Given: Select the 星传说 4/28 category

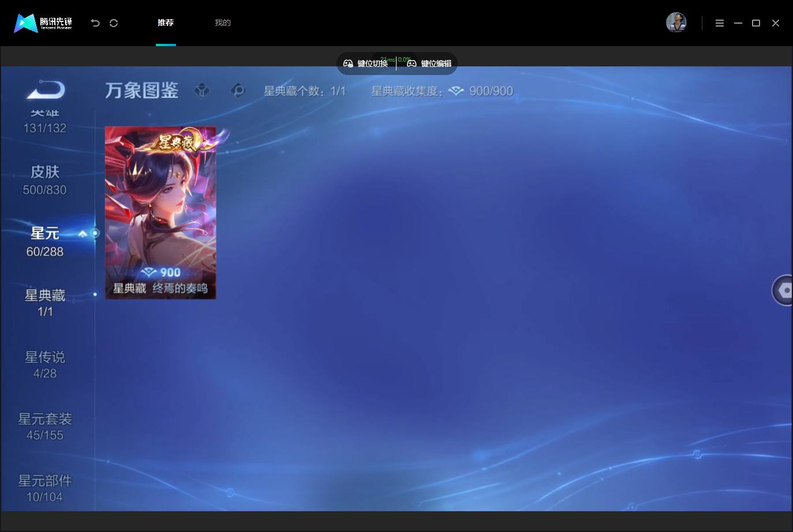Looking at the screenshot, I should click(x=45, y=365).
